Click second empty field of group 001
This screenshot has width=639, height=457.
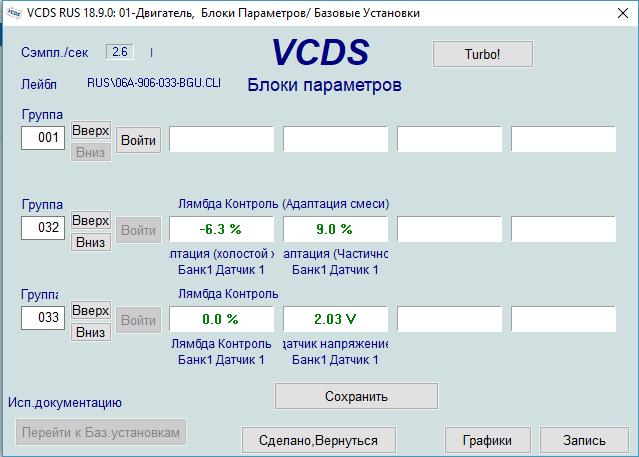tap(335, 139)
